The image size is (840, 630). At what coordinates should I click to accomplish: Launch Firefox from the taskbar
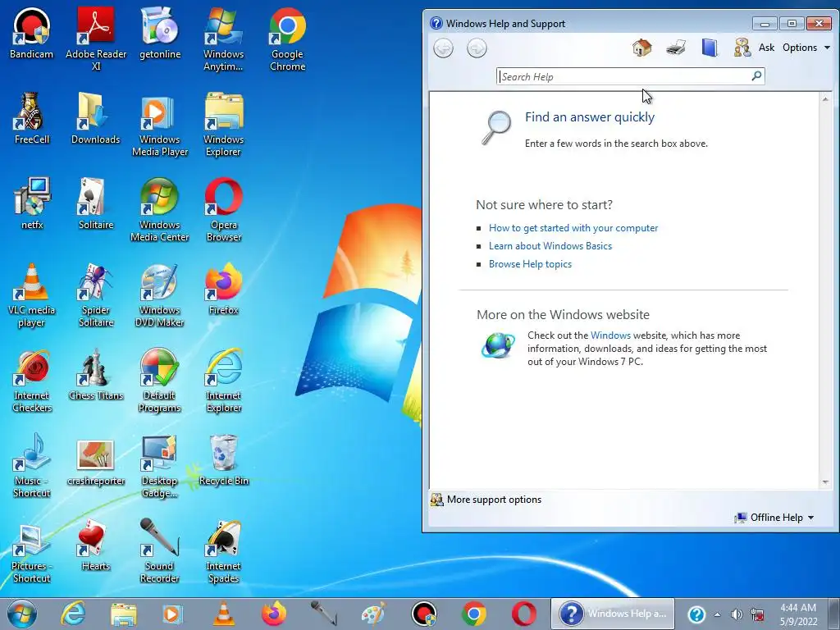274,614
